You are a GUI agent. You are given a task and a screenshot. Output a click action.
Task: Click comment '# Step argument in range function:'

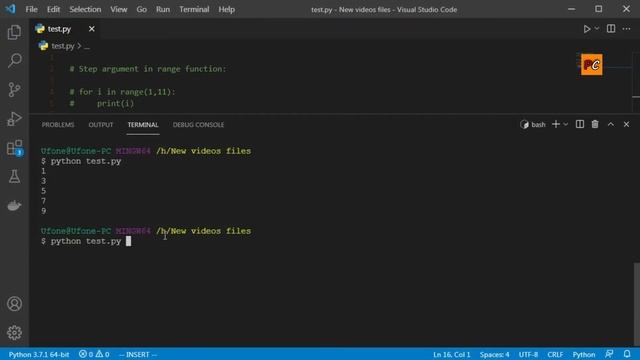[x=148, y=69]
